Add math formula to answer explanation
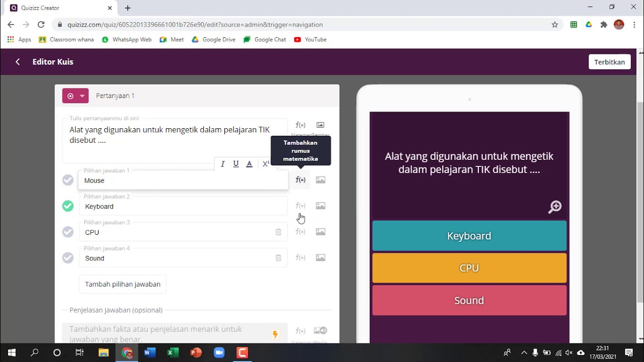This screenshot has width=644, height=362. click(x=300, y=331)
